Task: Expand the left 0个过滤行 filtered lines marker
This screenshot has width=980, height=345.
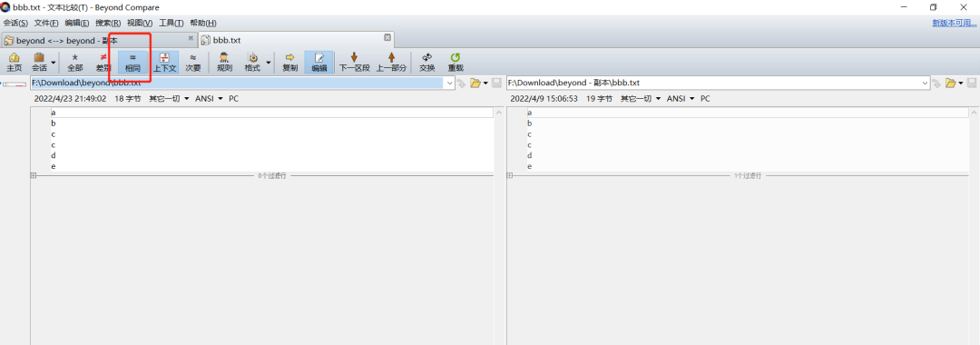Action: click(34, 175)
